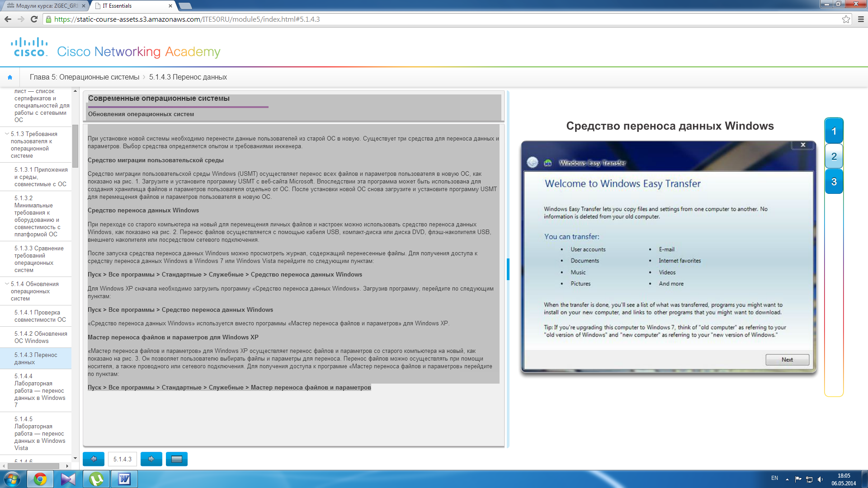Viewport: 868px width, 488px height.
Task: Show figure 2 in the media panel
Action: [834, 156]
